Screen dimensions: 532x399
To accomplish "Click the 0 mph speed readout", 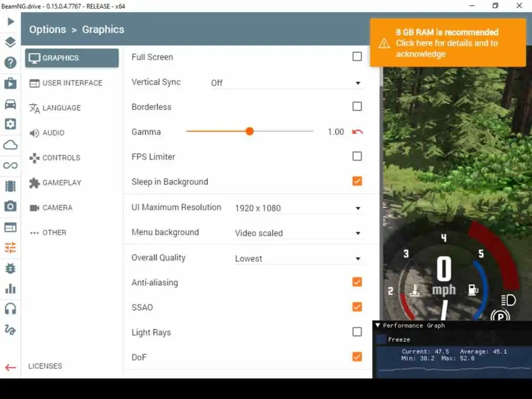I will pos(444,276).
